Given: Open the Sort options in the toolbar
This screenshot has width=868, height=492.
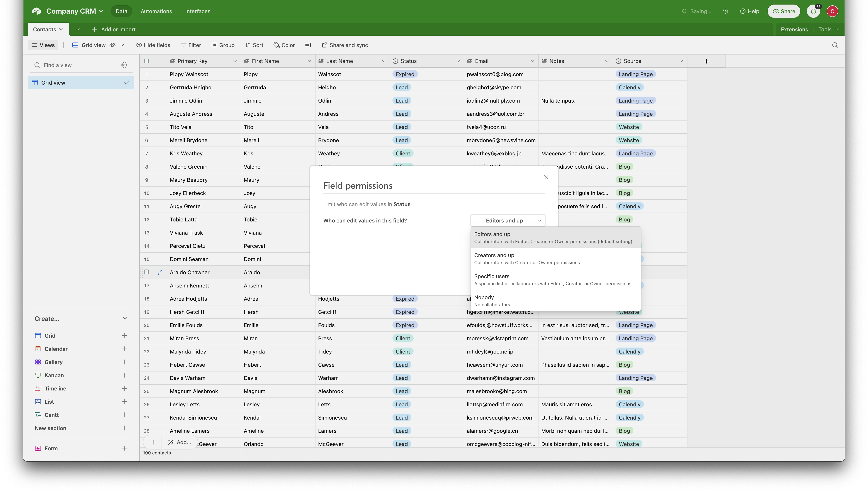Looking at the screenshot, I should pos(254,45).
